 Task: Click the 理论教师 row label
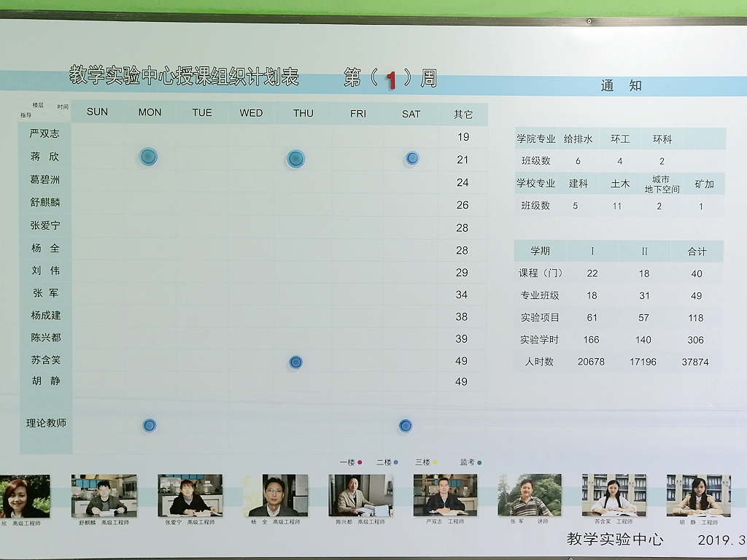point(46,423)
